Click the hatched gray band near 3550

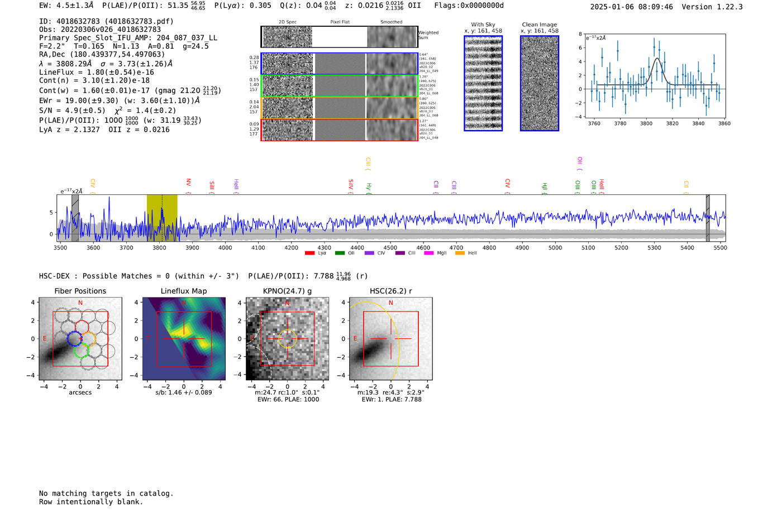click(75, 218)
